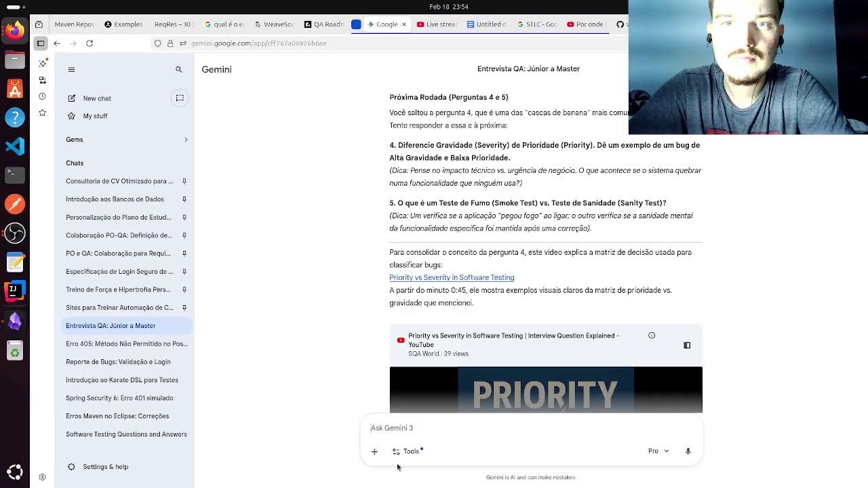
Task: Open synced tabs in Firefox sidebar
Action: tap(42, 80)
